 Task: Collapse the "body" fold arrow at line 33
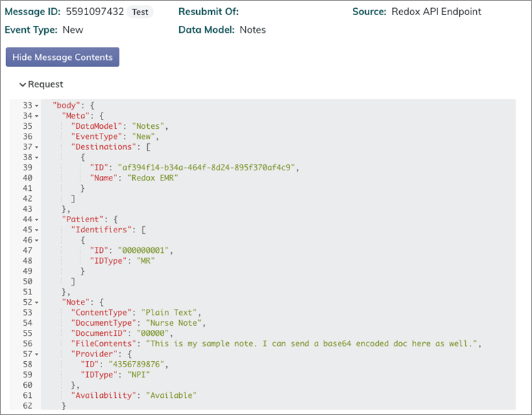click(x=37, y=106)
